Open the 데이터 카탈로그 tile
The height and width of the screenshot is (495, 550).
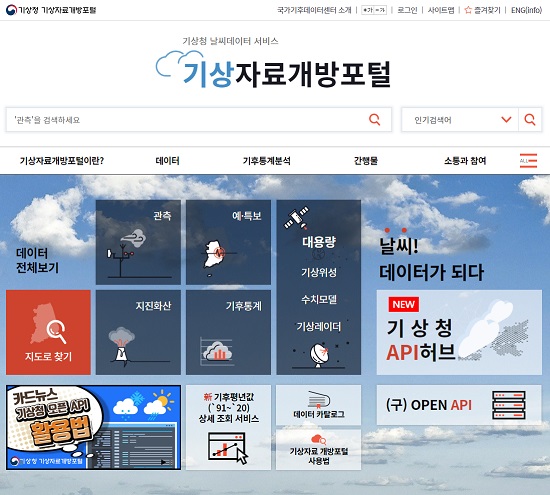pyautogui.click(x=318, y=405)
